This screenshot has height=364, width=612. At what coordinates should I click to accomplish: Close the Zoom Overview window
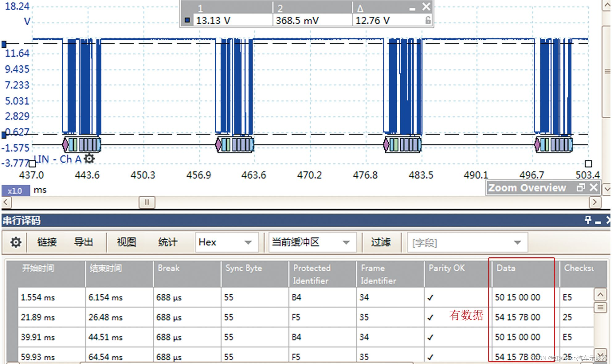[593, 187]
